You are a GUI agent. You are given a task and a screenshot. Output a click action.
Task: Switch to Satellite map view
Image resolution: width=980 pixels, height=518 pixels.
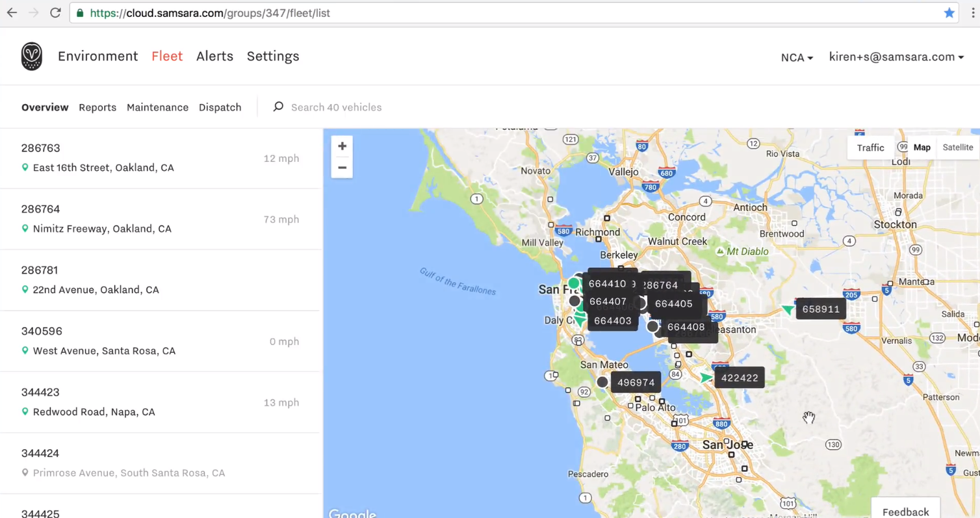tap(957, 148)
